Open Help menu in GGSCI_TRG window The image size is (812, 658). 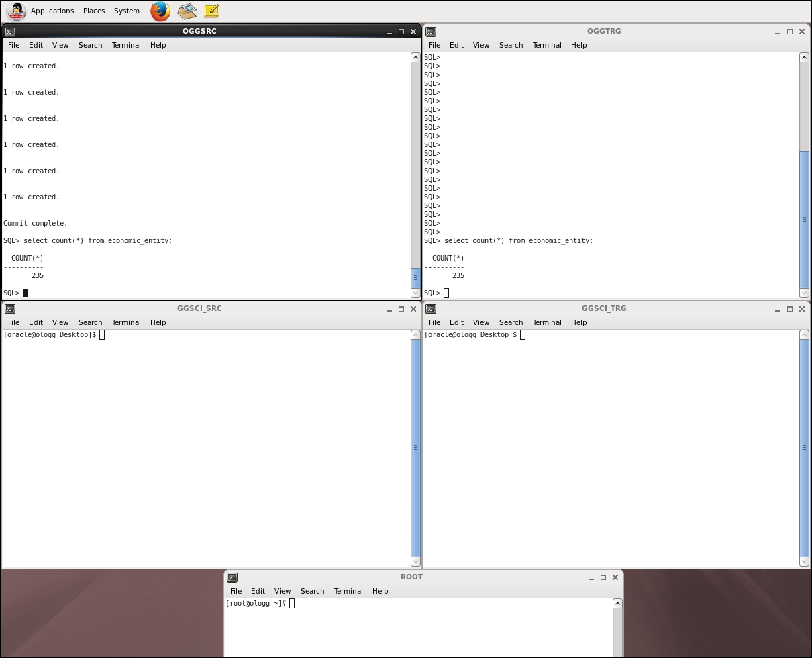coord(578,322)
